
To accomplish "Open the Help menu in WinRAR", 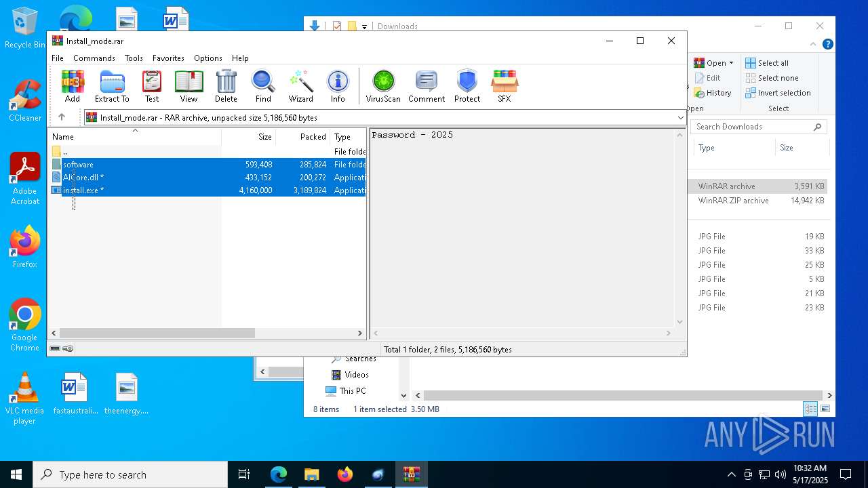I will (240, 58).
